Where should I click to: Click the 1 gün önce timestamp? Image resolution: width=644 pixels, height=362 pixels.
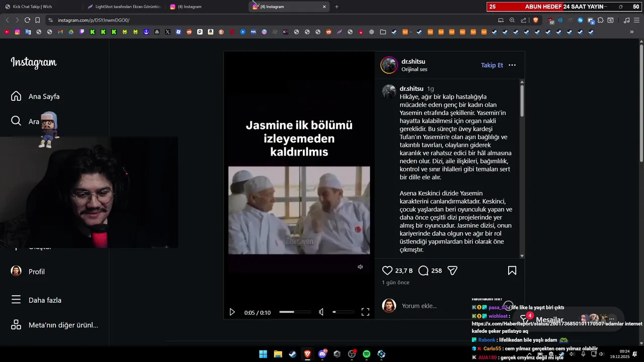click(x=395, y=283)
